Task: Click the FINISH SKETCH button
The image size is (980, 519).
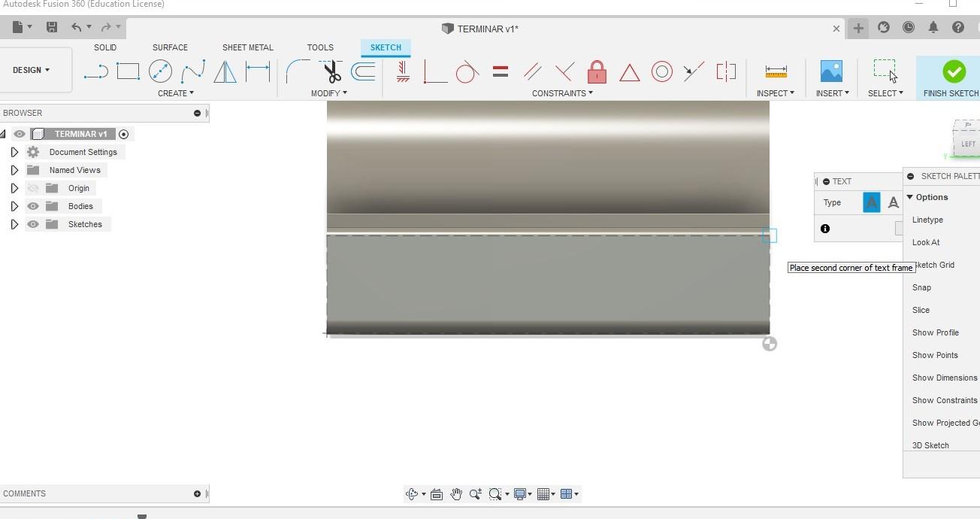Action: point(951,78)
